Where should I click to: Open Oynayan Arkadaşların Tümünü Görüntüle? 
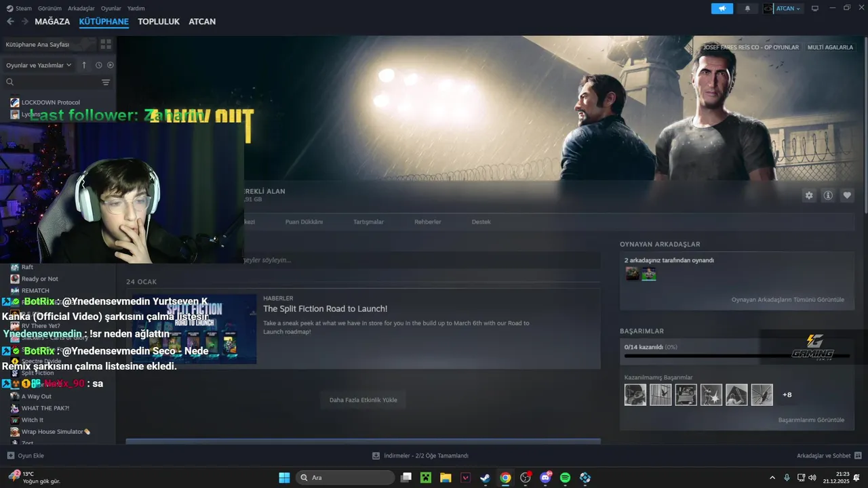(x=787, y=300)
